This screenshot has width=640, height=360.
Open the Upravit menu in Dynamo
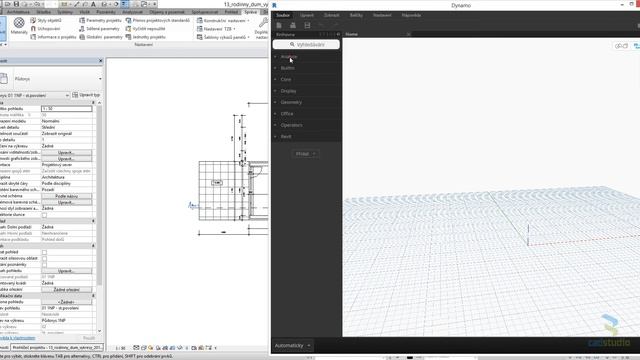307,15
